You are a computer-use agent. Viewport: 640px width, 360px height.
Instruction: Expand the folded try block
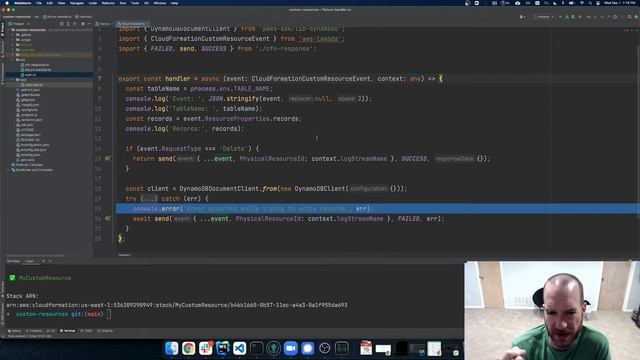pyautogui.click(x=149, y=199)
